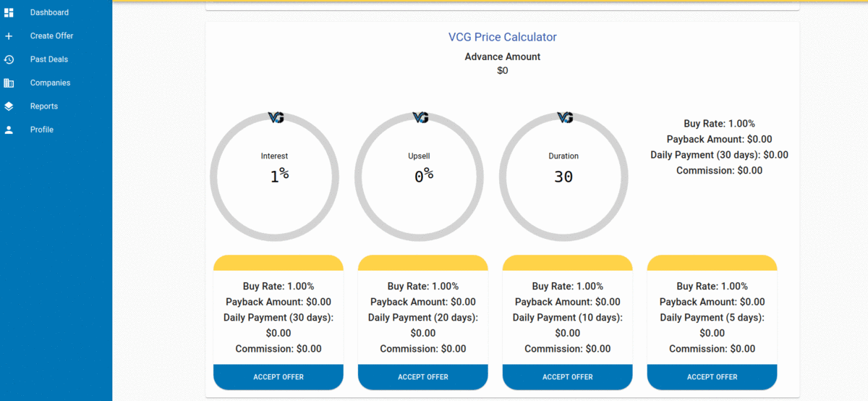Select Companies in the sidebar

tap(50, 83)
